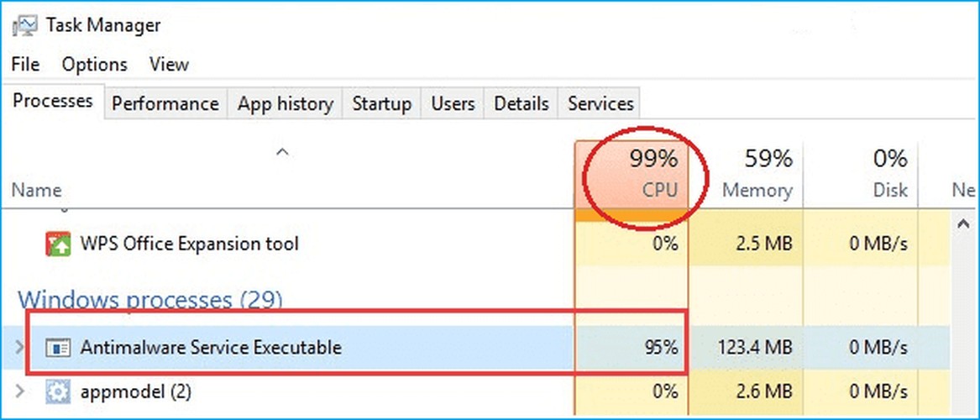The width and height of the screenshot is (980, 420).
Task: Expand the Antimalware Service Executable entry
Action: point(20,347)
